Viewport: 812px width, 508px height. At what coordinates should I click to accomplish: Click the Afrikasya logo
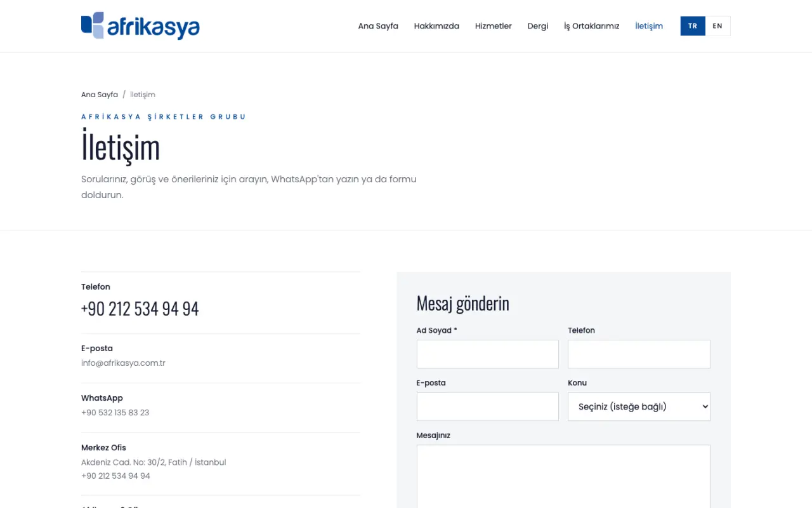coord(140,26)
